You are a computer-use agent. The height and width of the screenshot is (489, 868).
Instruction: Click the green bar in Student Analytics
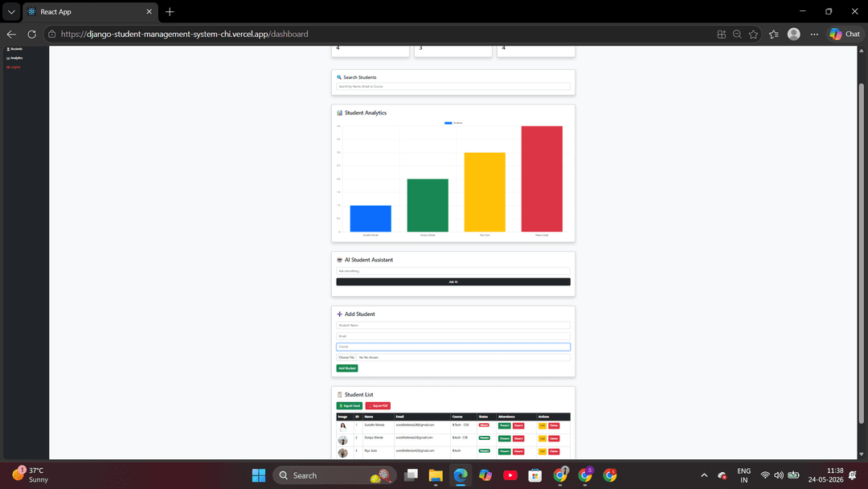click(428, 205)
